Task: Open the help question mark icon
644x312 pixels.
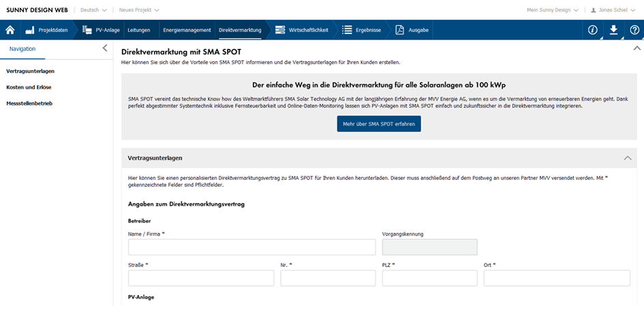Action: [634, 30]
